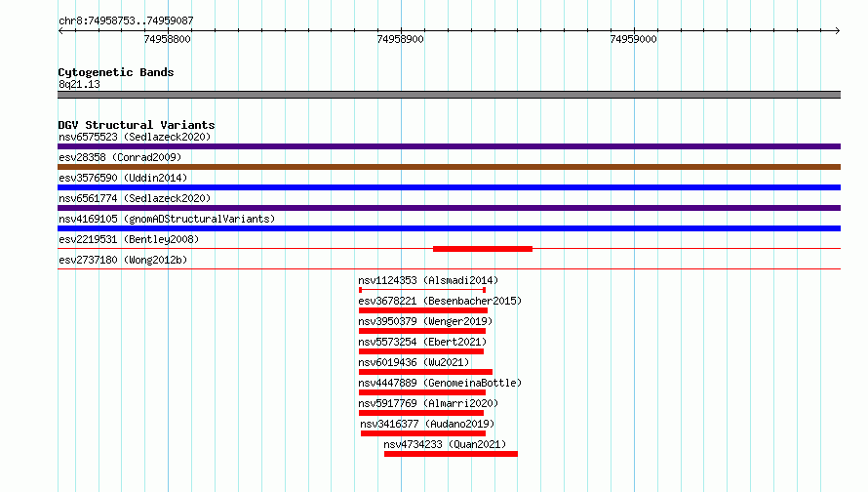Open nsv4169105 (gnomADStructuralVariants) label

167,219
